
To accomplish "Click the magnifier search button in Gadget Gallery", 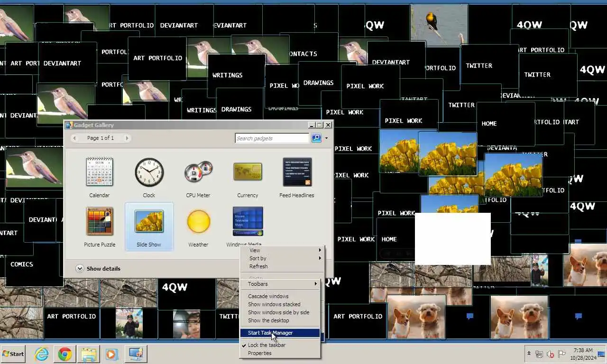I will click(x=316, y=138).
